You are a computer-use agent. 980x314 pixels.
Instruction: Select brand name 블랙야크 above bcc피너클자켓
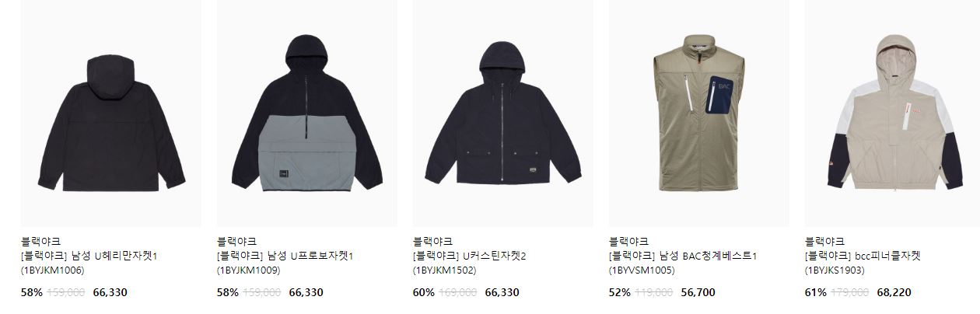[824, 241]
